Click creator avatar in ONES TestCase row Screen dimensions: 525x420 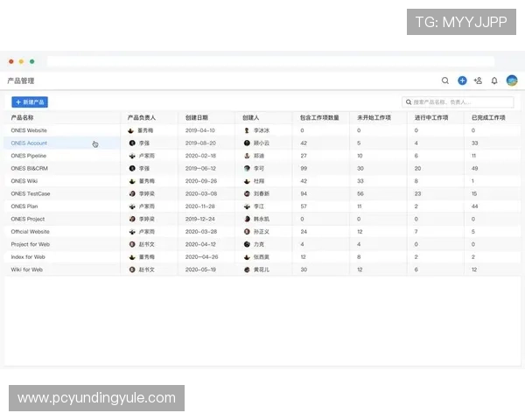click(247, 193)
